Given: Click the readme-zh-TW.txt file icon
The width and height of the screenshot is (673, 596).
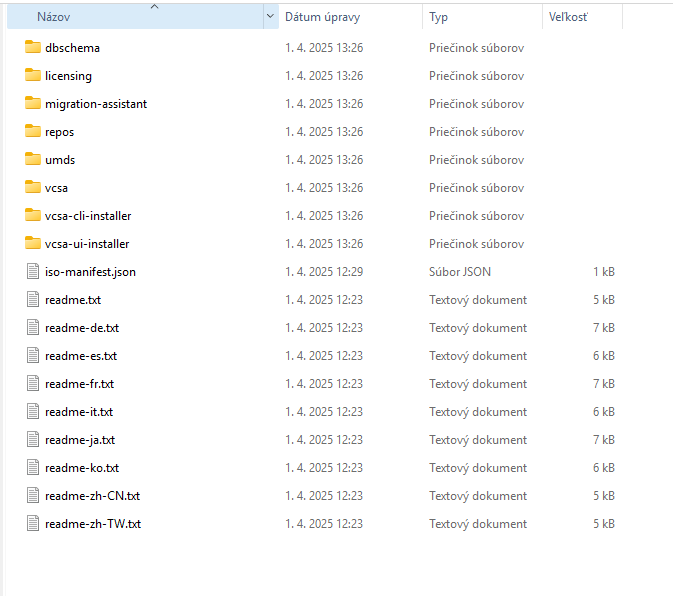Looking at the screenshot, I should coord(33,523).
